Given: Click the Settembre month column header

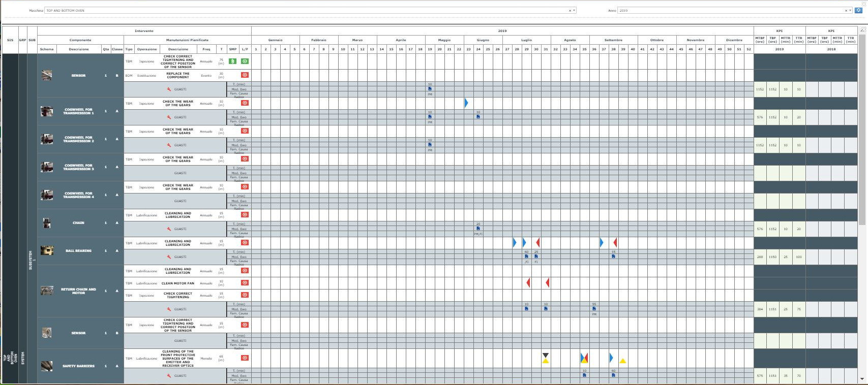Looking at the screenshot, I should (x=613, y=40).
